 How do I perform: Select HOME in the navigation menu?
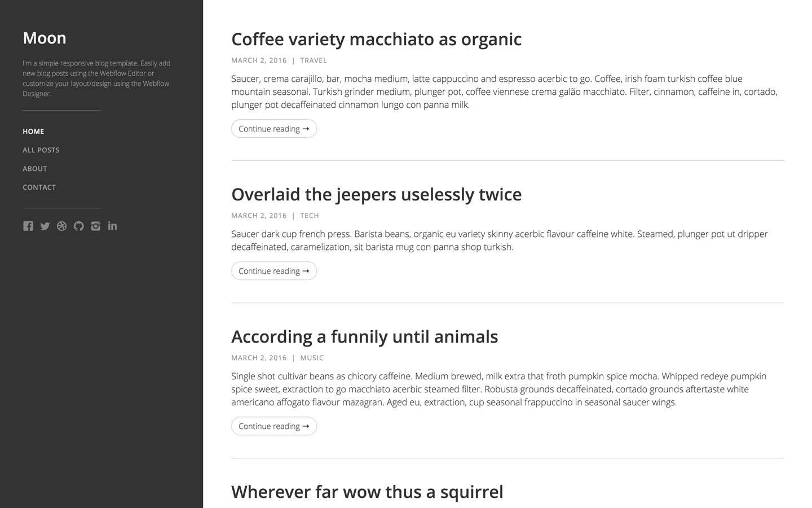(x=33, y=131)
